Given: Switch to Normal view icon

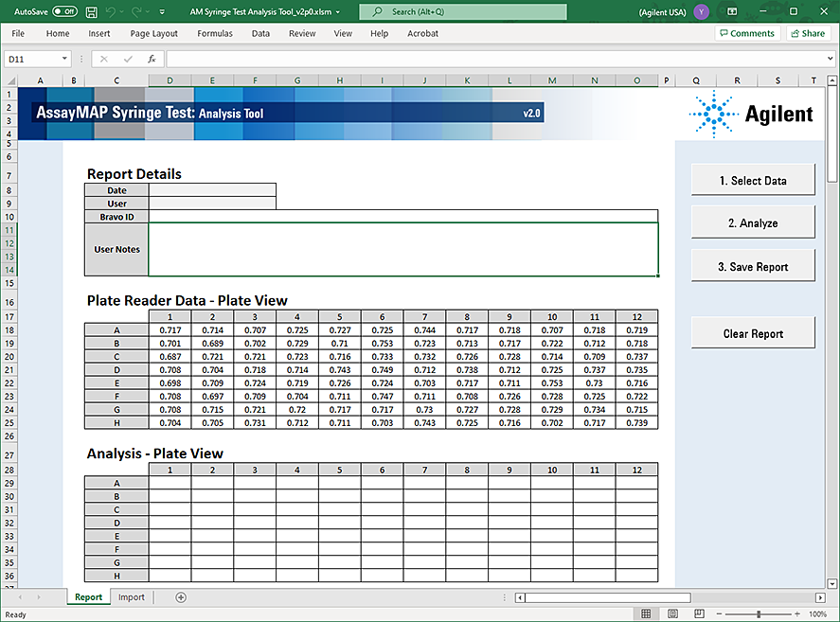Looking at the screenshot, I should click(646, 614).
